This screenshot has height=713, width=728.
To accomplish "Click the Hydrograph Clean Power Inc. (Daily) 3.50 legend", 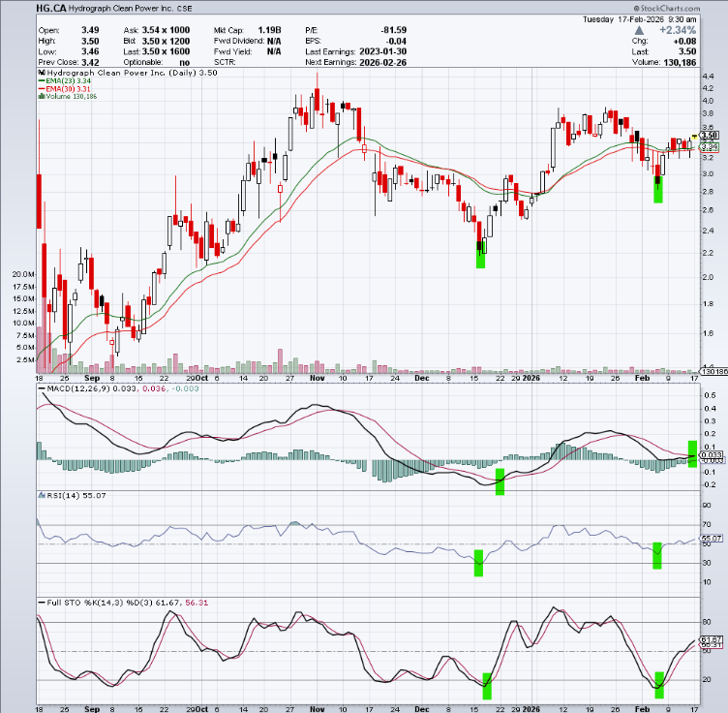I will (x=132, y=73).
